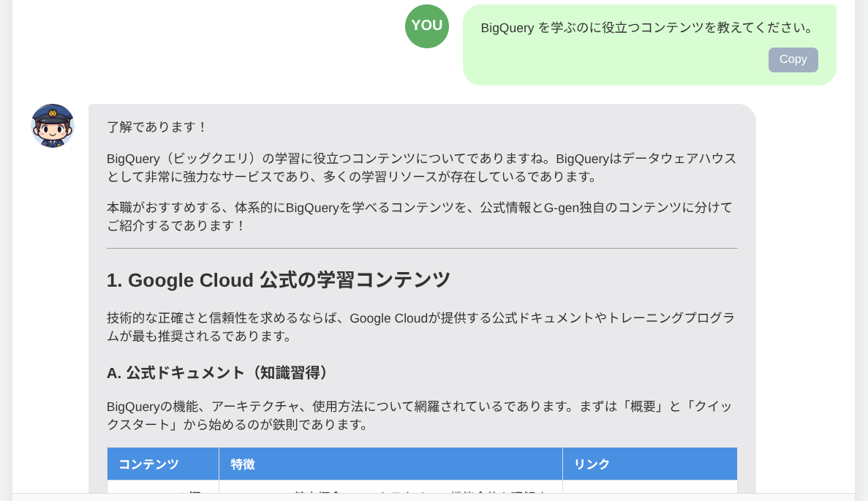Image resolution: width=868 pixels, height=501 pixels.
Task: Click the 'コンテンツ' table column header
Action: click(163, 464)
